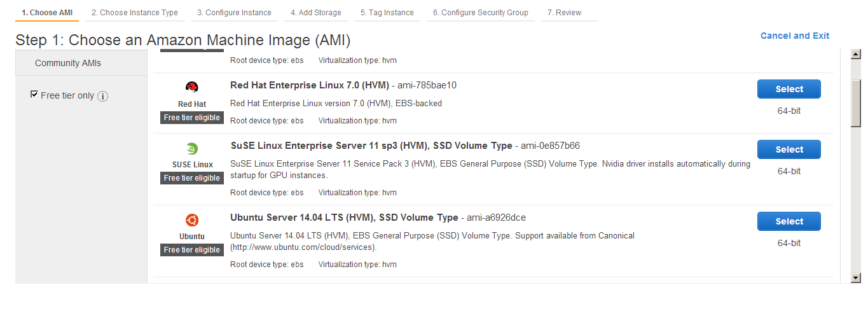Jump to the Review step
868x311 pixels.
pos(568,13)
